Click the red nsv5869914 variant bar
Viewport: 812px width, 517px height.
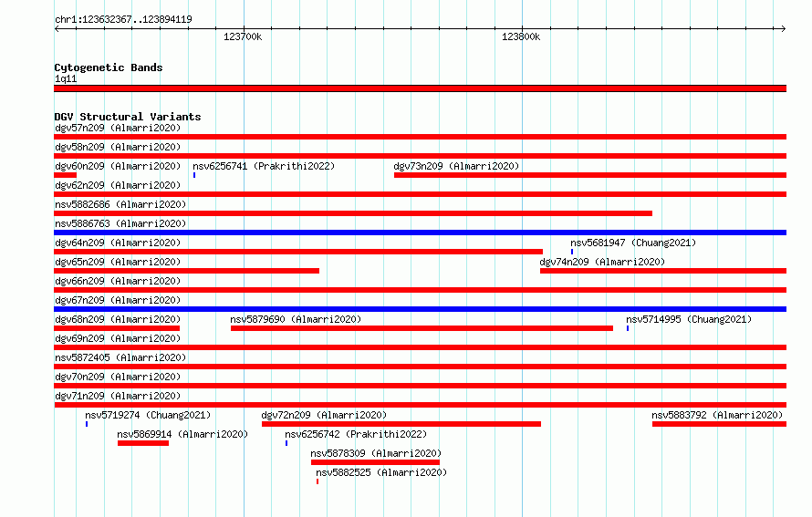click(x=143, y=443)
